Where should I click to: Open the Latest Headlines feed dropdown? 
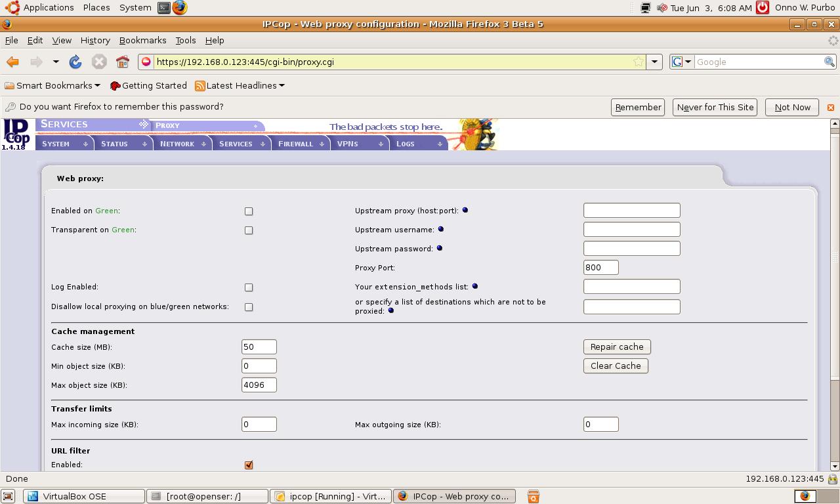coord(240,85)
